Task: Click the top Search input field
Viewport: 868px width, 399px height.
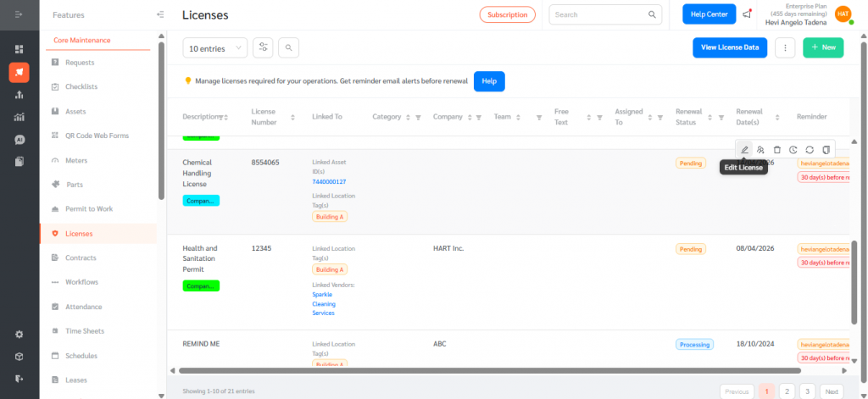Action: tap(597, 14)
